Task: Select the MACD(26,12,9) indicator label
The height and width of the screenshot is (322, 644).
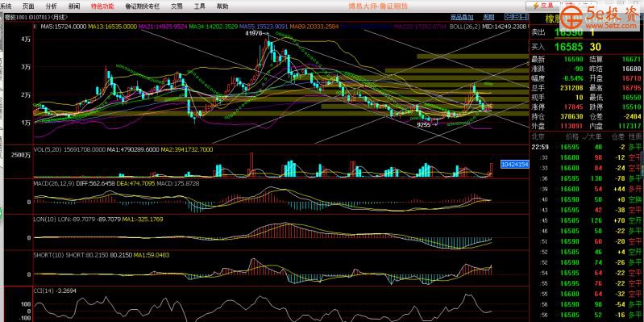Action: tap(54, 183)
